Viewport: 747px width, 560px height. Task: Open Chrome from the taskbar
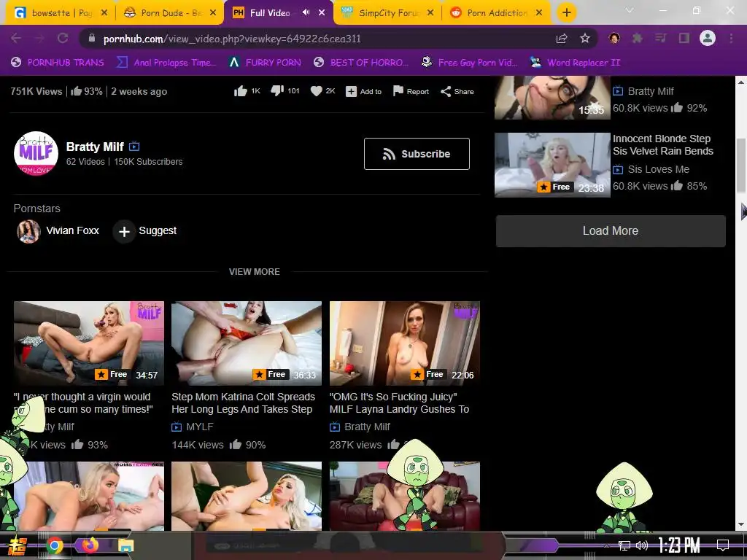[x=55, y=545]
